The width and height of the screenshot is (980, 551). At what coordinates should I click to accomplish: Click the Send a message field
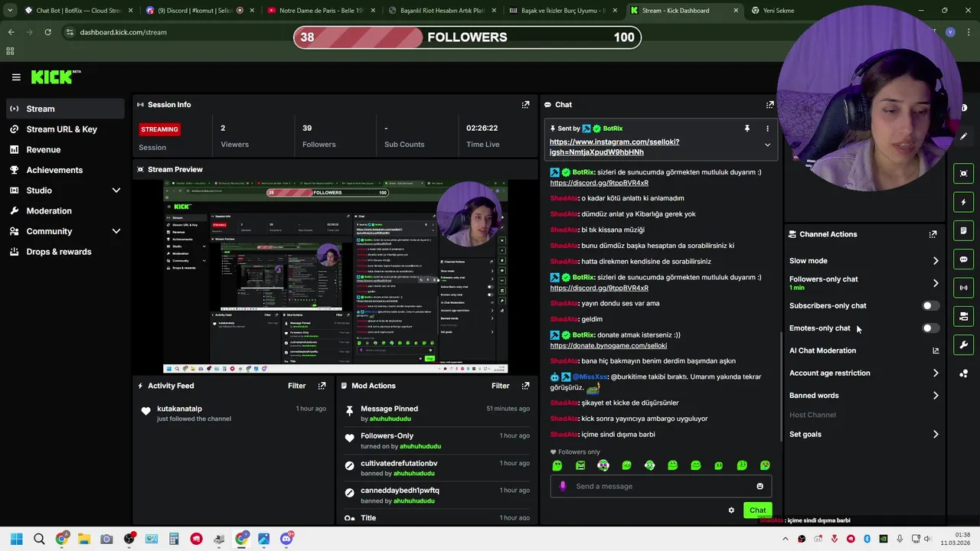click(x=662, y=486)
